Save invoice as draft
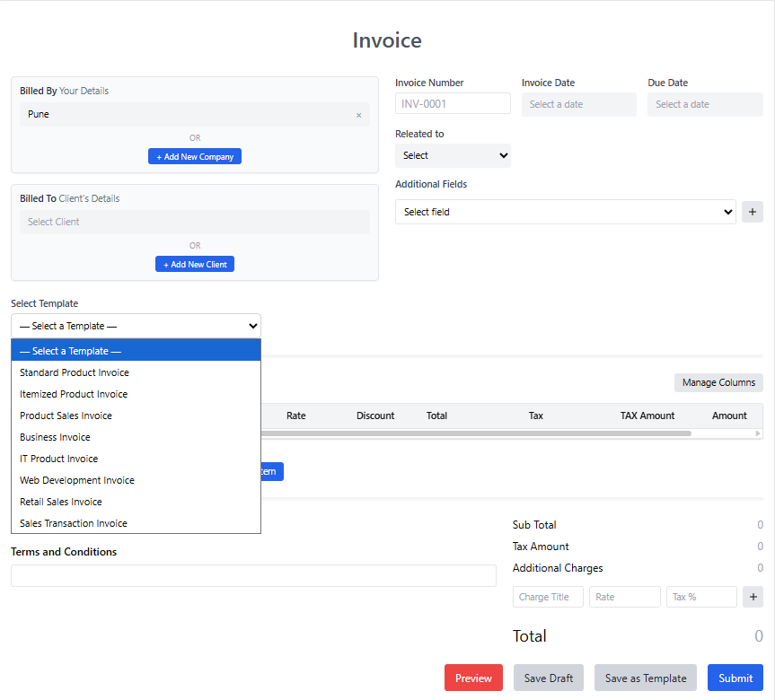Viewport: 775px width, 700px height. 548,678
